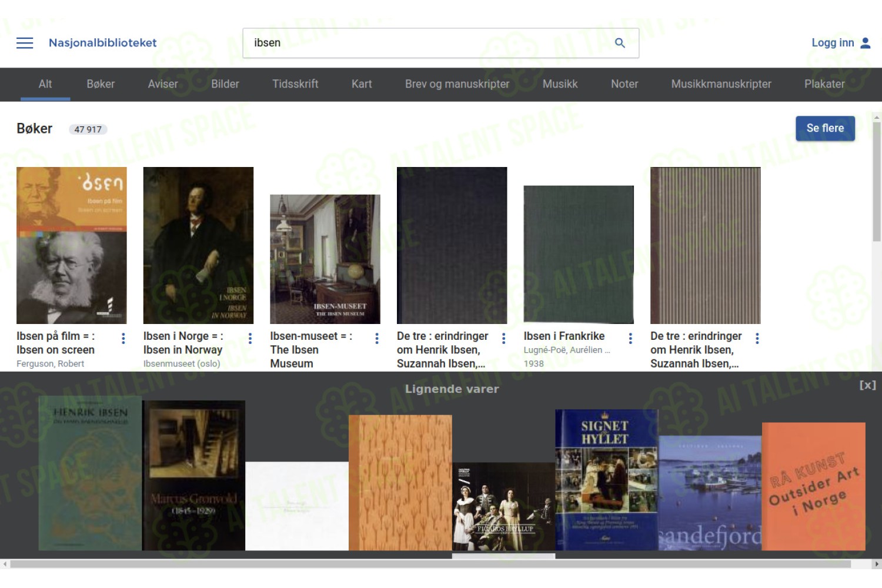The image size is (882, 588).
Task: Click the year 1938 text
Action: pyautogui.click(x=534, y=363)
